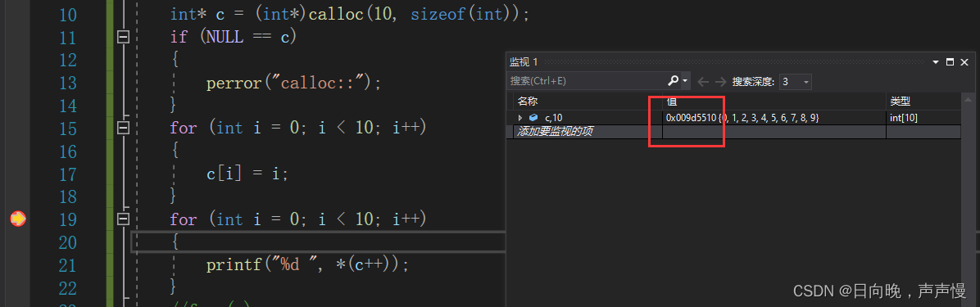980x307 pixels.
Task: Click the 类型 column header
Action: click(901, 101)
